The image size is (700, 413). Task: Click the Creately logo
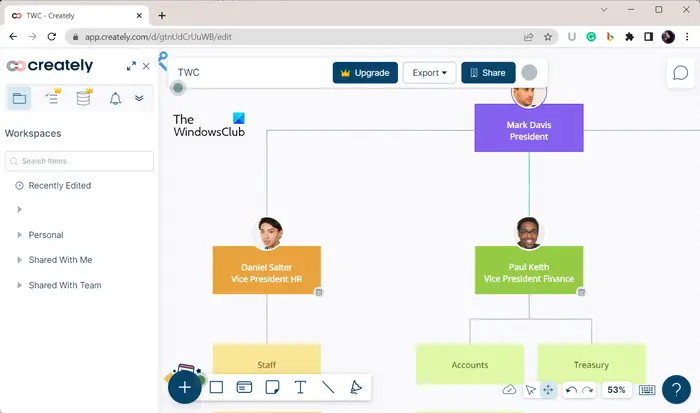pos(50,66)
